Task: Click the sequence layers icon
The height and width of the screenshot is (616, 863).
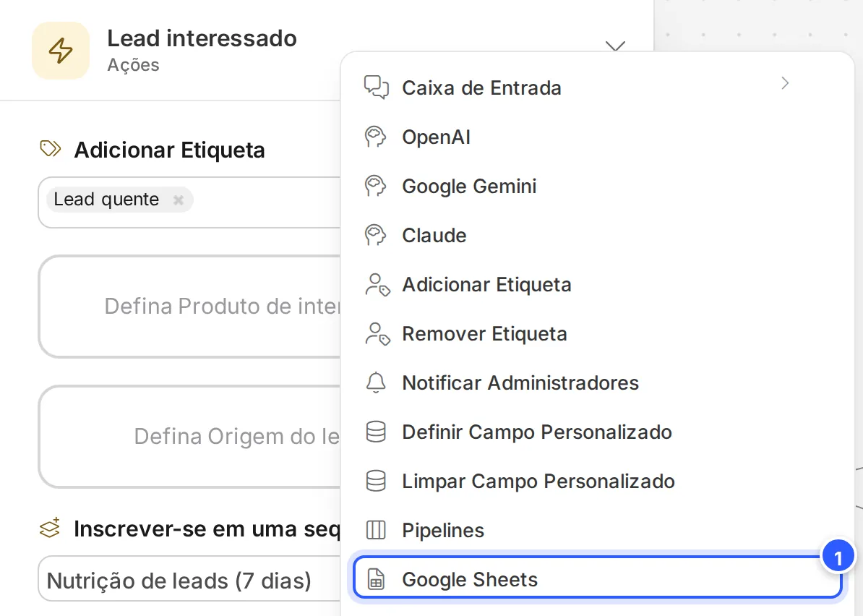Action: tap(50, 528)
